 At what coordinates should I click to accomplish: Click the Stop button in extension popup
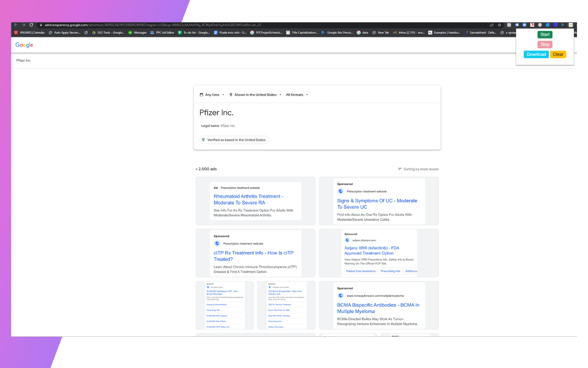coord(545,45)
